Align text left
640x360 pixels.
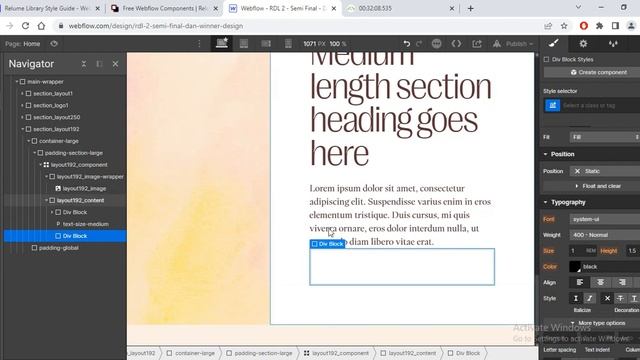click(580, 282)
